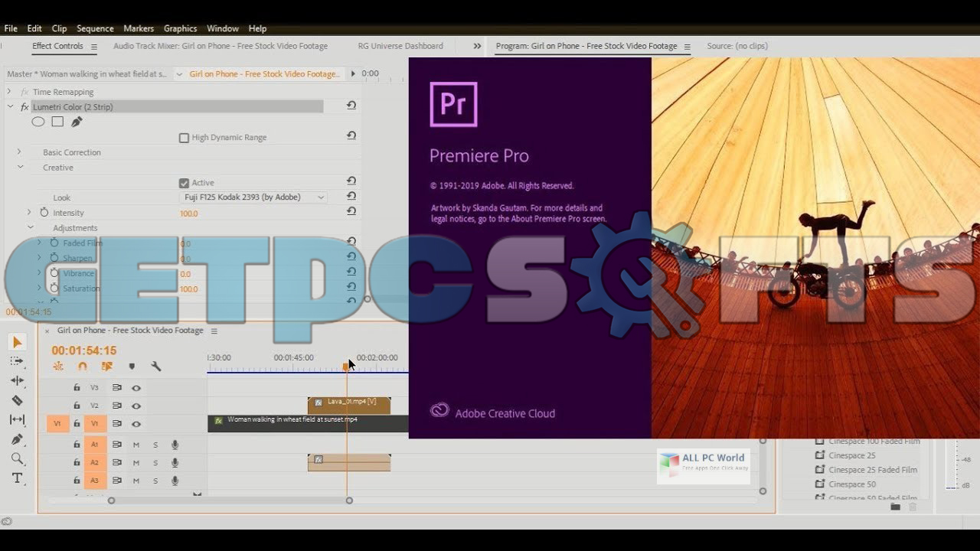Collapse the Adjustments group

click(31, 227)
